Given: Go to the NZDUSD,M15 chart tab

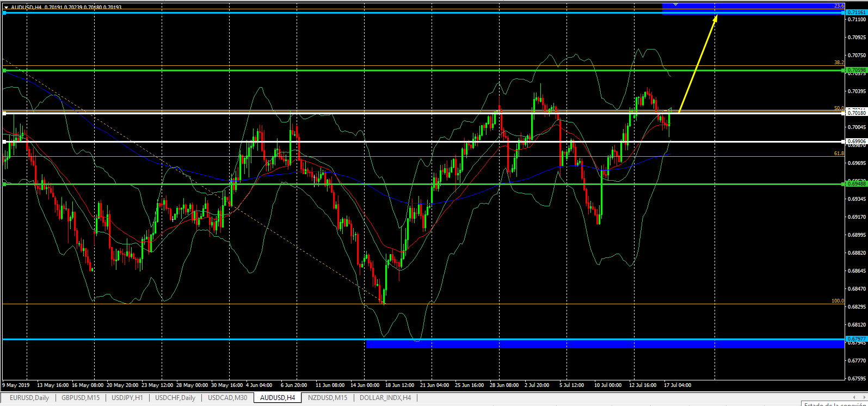Looking at the screenshot, I should click(328, 398).
